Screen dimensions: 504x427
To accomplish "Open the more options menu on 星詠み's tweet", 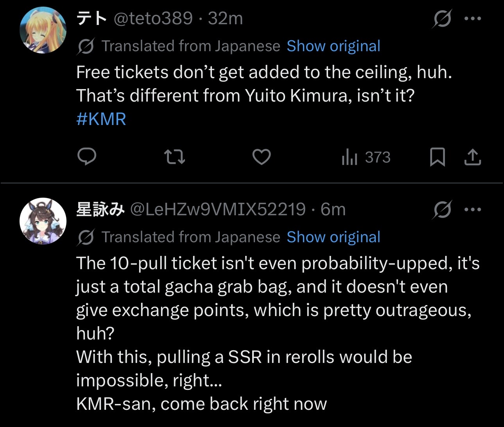I will (472, 210).
